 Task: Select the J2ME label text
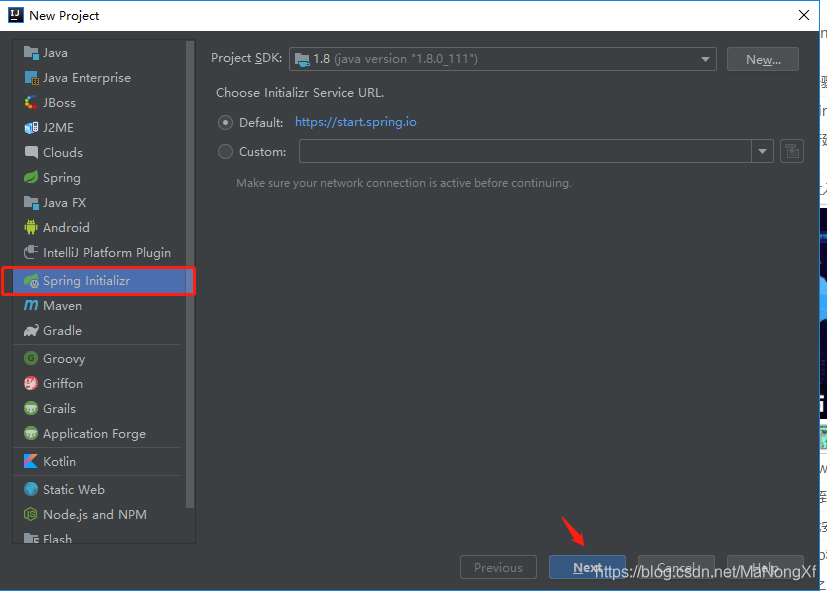(59, 128)
